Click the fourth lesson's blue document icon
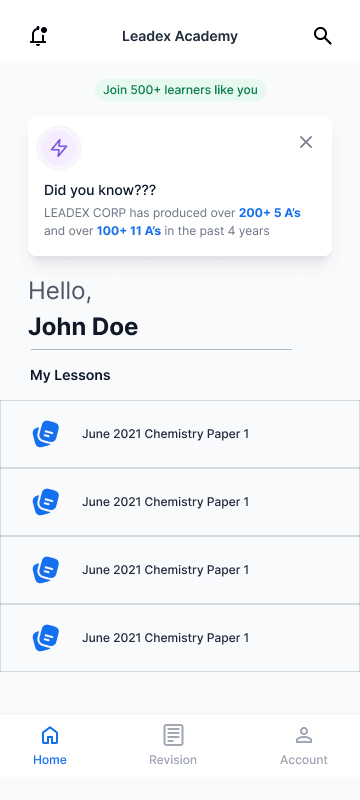 click(46, 638)
